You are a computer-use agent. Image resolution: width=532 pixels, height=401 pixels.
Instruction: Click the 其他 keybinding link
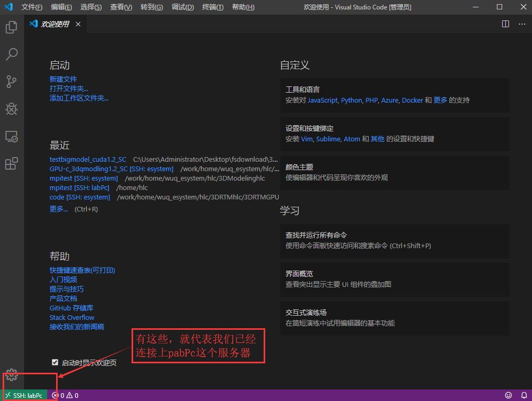pyautogui.click(x=377, y=139)
